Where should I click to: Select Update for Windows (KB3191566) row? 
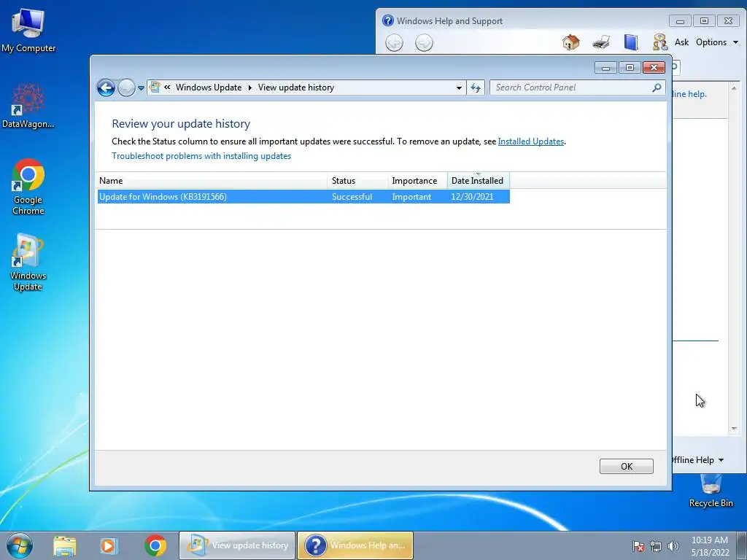point(303,197)
